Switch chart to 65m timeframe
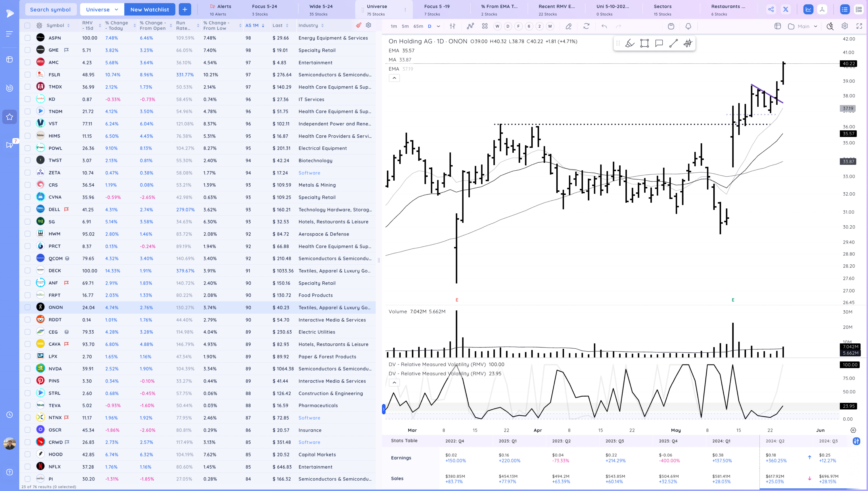Screen dimensions: 868x491 [418, 26]
